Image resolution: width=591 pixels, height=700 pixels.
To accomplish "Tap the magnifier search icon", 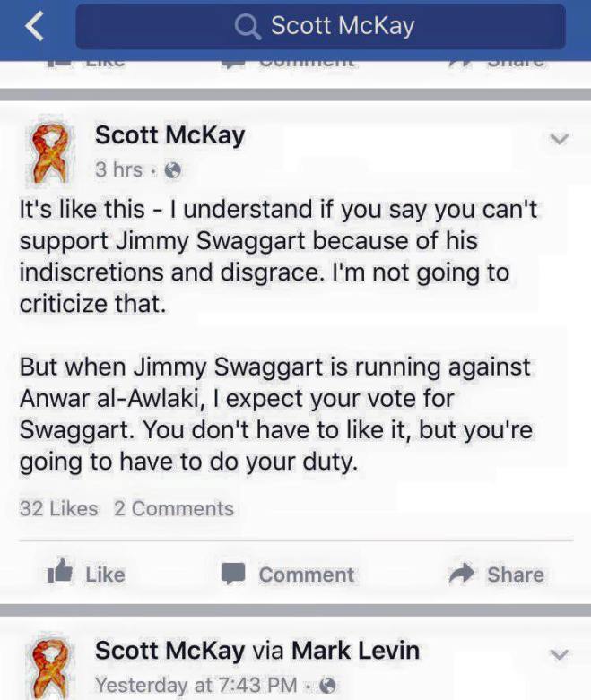I will (x=248, y=27).
